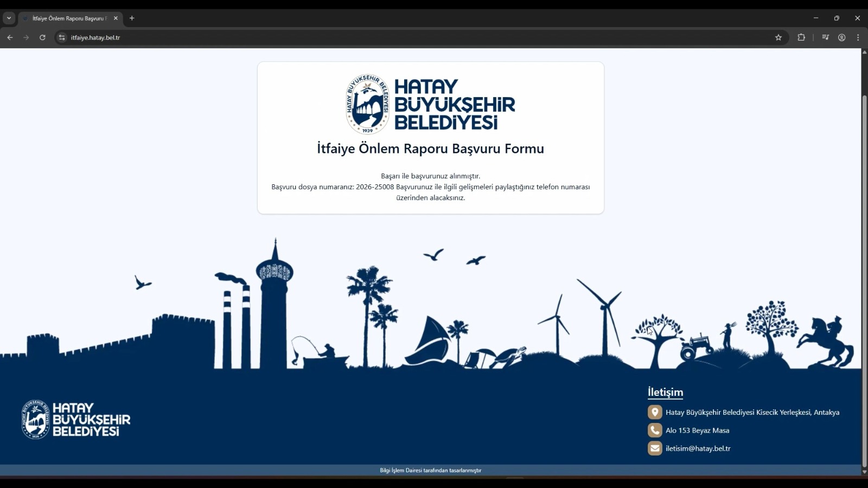Viewport: 868px width, 488px height.
Task: Click the iletisim@hatay.bel.tr email link
Action: [698, 448]
